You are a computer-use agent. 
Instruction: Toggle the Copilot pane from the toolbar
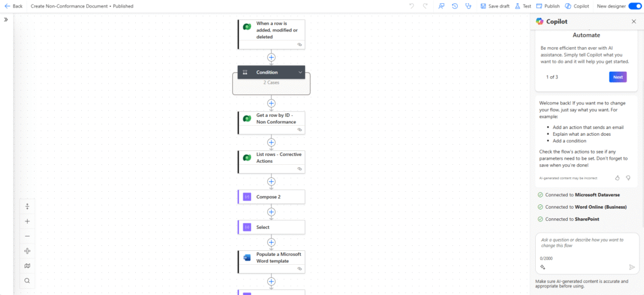tap(577, 6)
